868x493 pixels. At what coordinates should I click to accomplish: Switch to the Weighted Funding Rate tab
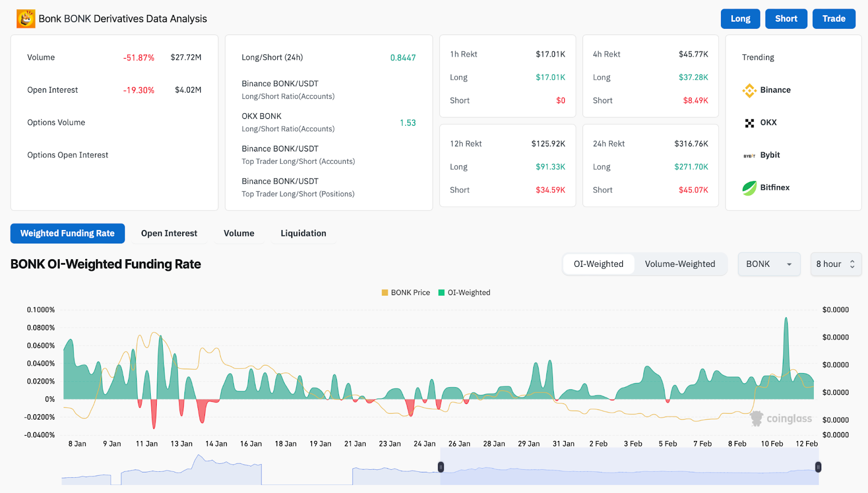tap(67, 233)
